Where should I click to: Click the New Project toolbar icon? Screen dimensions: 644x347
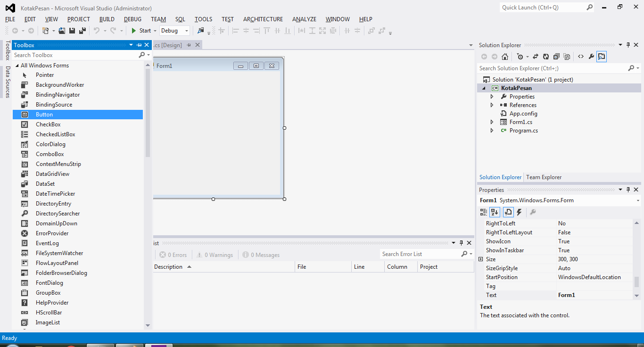[46, 31]
